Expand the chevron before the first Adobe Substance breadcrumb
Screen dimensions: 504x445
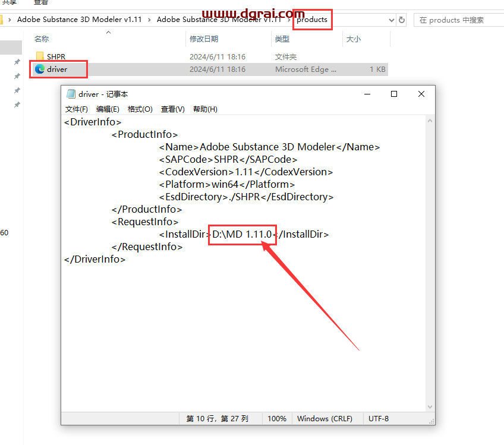pos(10,20)
